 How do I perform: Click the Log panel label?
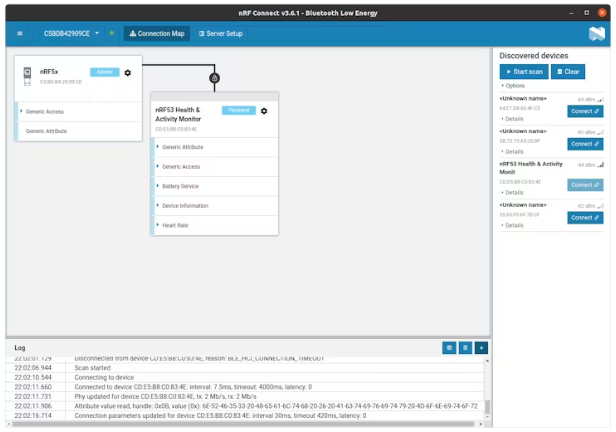[20, 348]
